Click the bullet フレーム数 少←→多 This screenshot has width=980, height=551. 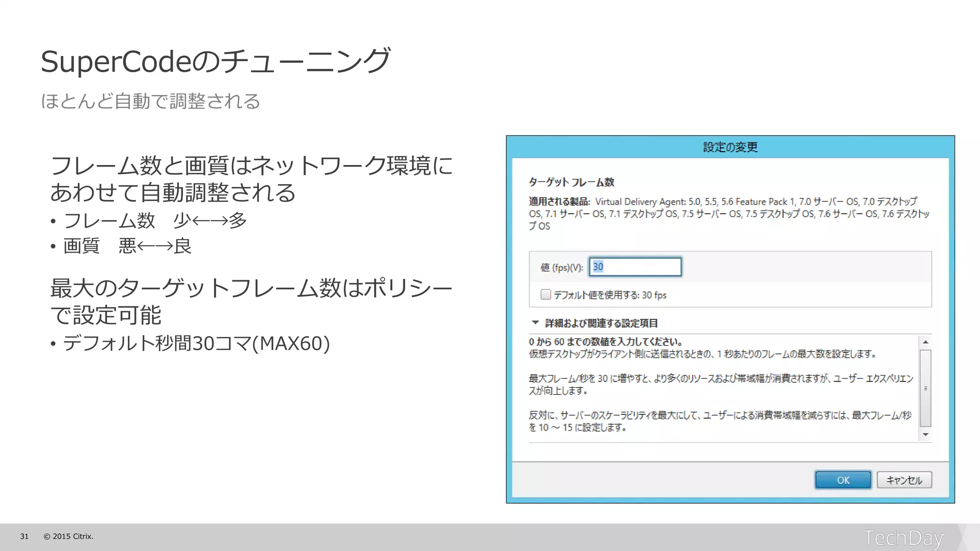pyautogui.click(x=155, y=220)
